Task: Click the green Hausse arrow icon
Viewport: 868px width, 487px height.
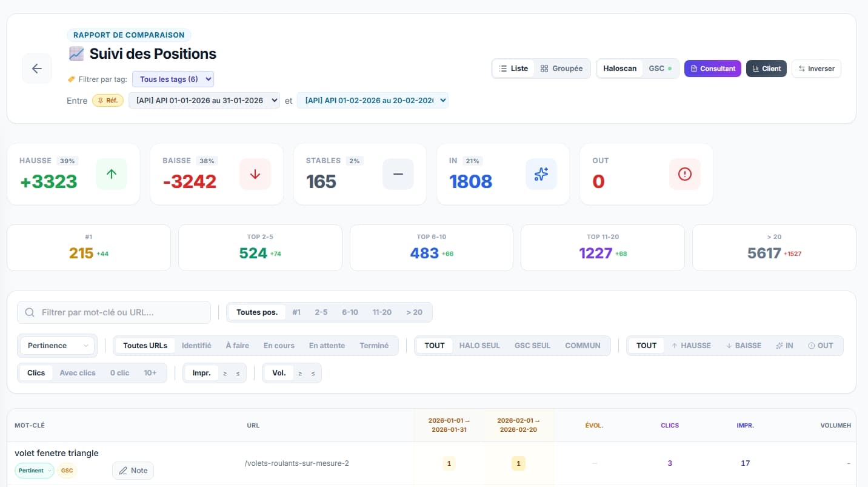Action: coord(112,174)
